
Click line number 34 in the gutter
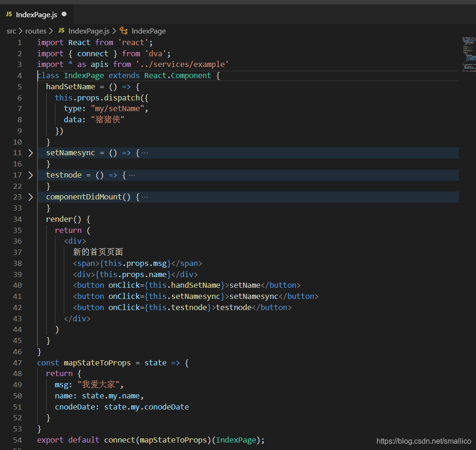pos(17,219)
